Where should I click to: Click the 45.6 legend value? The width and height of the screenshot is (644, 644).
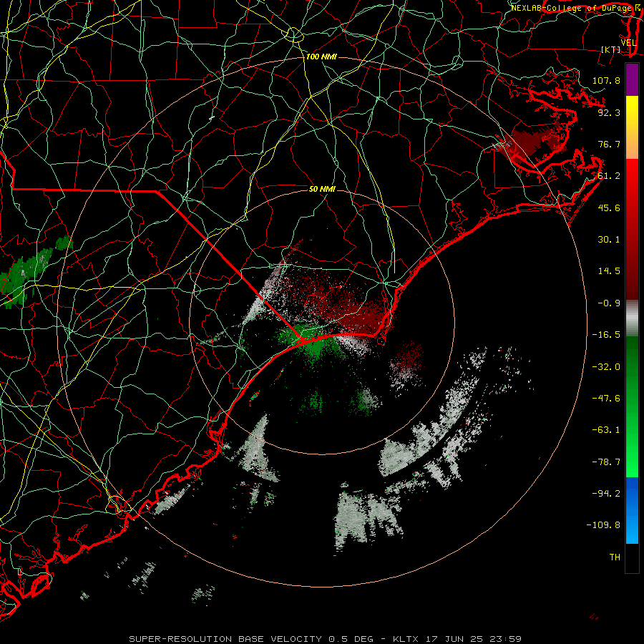pyautogui.click(x=609, y=208)
